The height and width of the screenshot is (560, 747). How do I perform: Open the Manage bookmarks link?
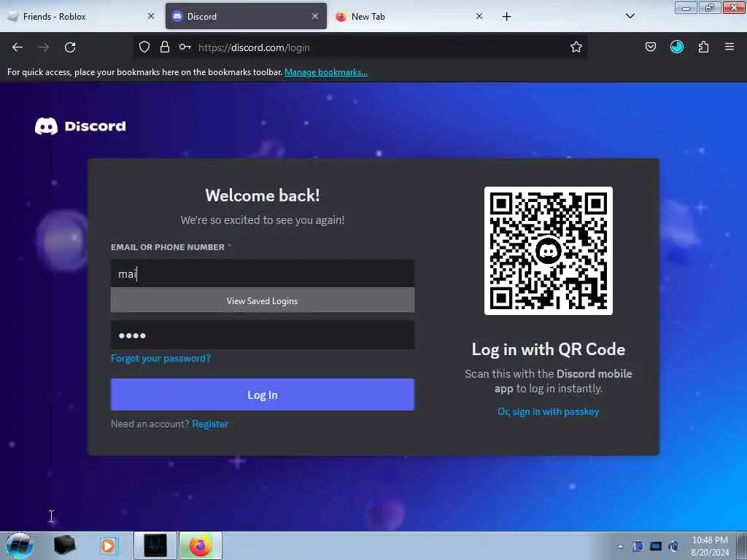point(326,72)
